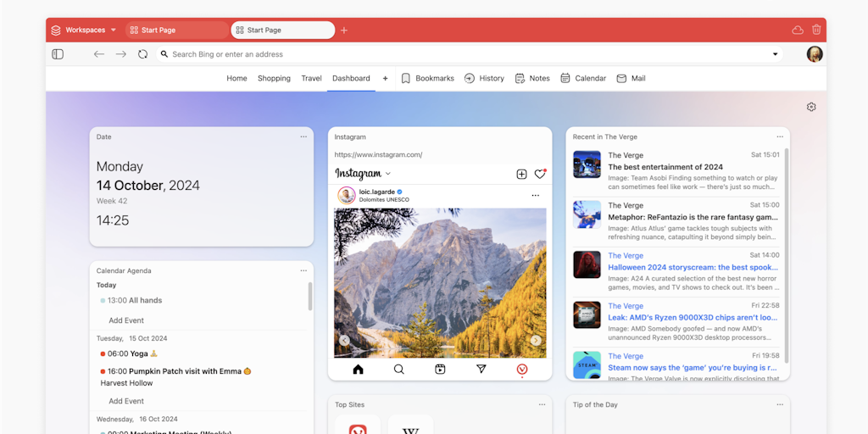This screenshot has width=868, height=434.
Task: Switch to the first Start Page tab
Action: [x=176, y=31]
